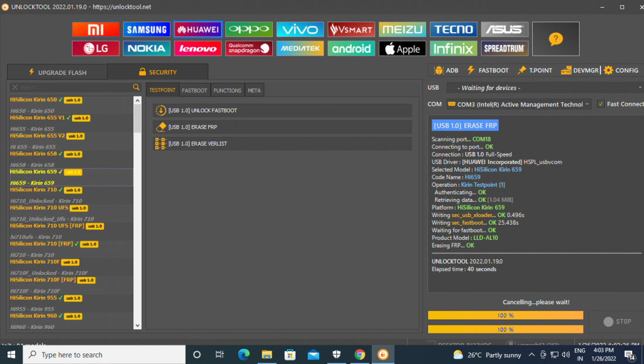
Task: Click the Windows Start button
Action: [11, 355]
